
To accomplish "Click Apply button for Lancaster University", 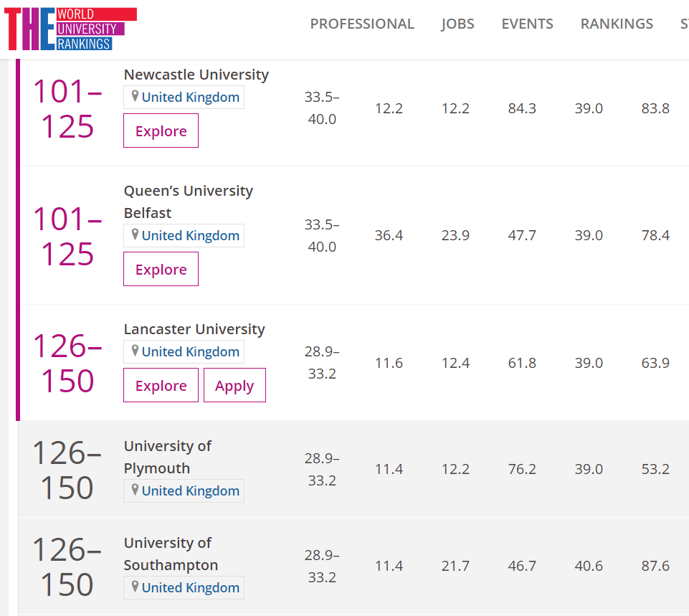I will [234, 386].
